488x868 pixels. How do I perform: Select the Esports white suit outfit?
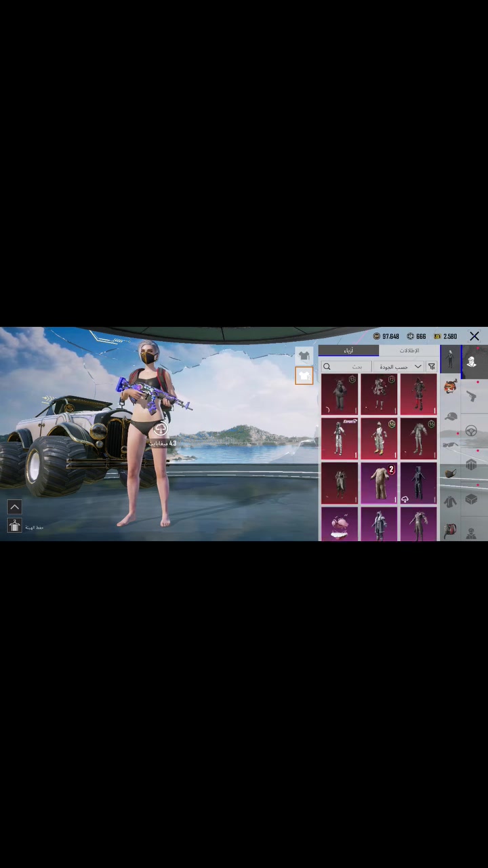pos(340,437)
